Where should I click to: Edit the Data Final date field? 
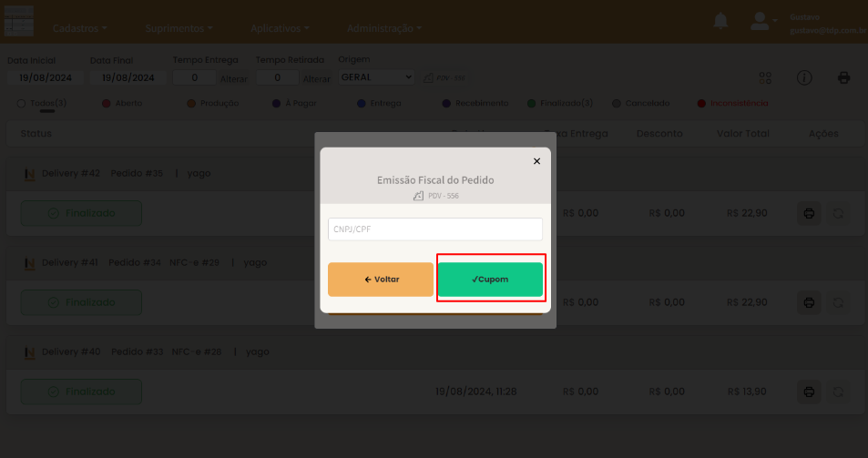128,77
